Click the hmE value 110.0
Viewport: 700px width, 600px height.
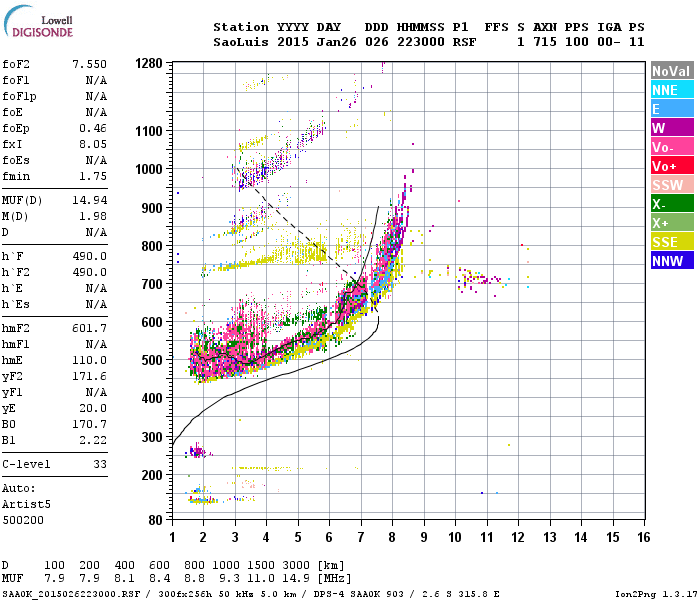point(89,360)
